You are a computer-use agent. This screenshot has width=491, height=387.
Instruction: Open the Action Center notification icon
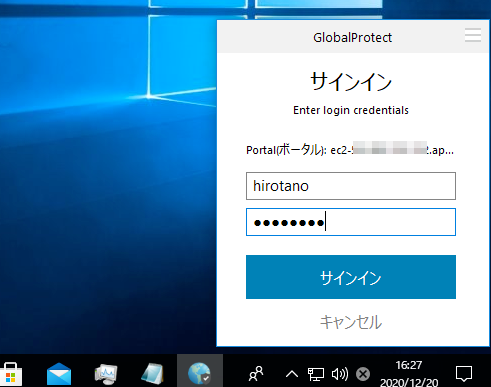[x=464, y=374]
